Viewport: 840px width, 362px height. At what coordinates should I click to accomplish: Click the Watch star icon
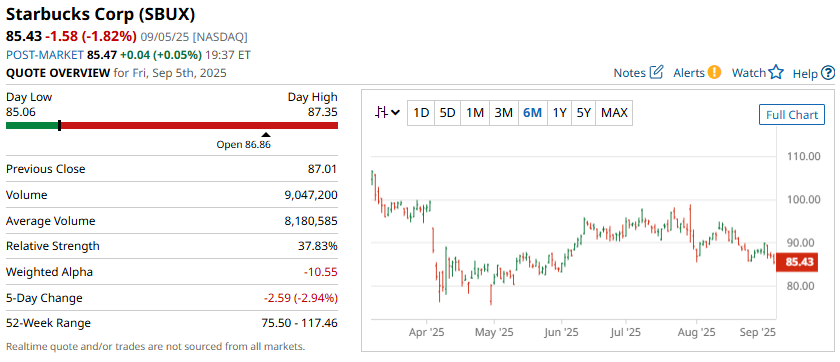tap(776, 72)
